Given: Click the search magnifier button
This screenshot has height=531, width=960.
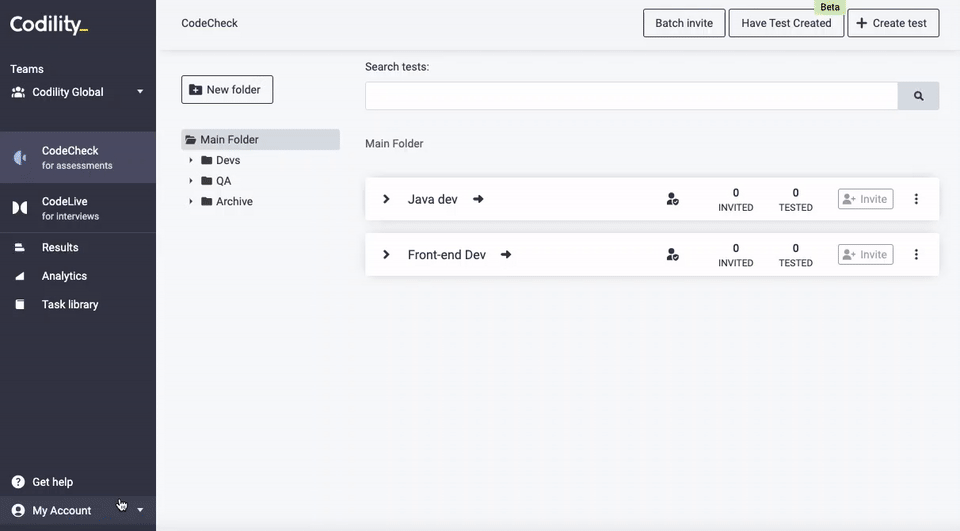Looking at the screenshot, I should click(x=918, y=96).
